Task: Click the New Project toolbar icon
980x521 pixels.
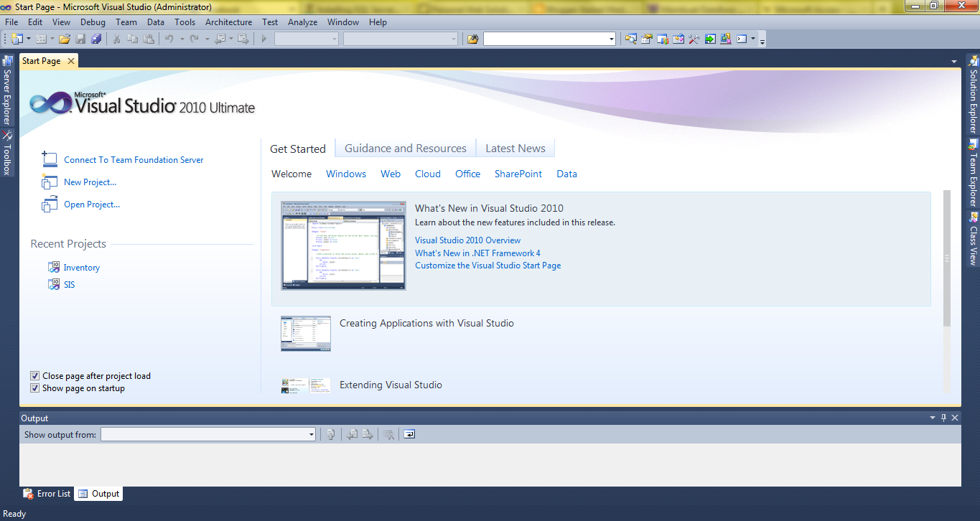Action: coord(17,39)
